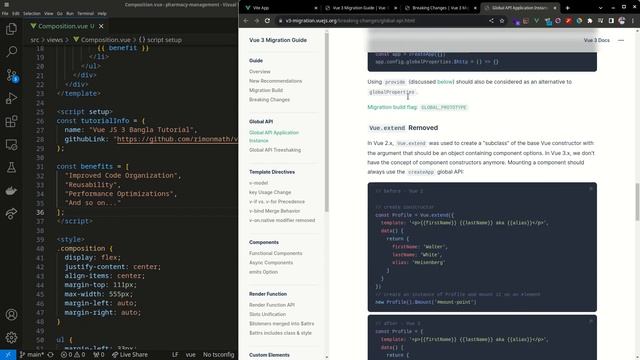Open the Accounts menu in VS Code
The image size is (640, 360).
(11, 315)
